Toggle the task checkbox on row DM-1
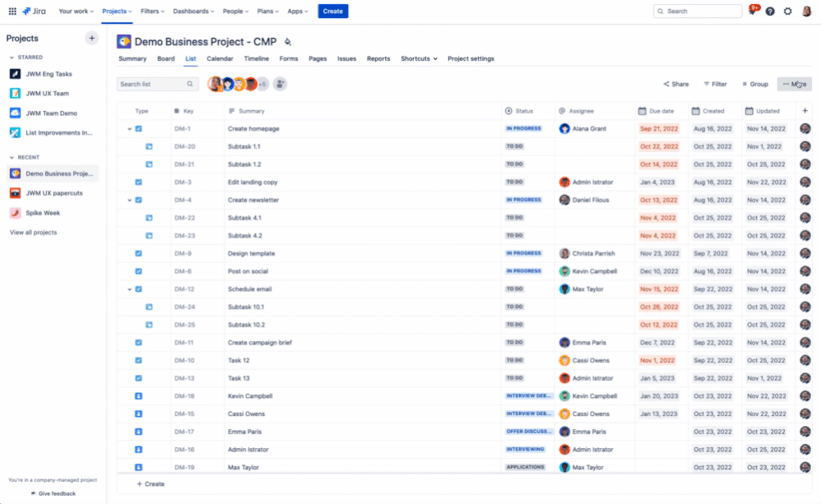 tap(138, 128)
